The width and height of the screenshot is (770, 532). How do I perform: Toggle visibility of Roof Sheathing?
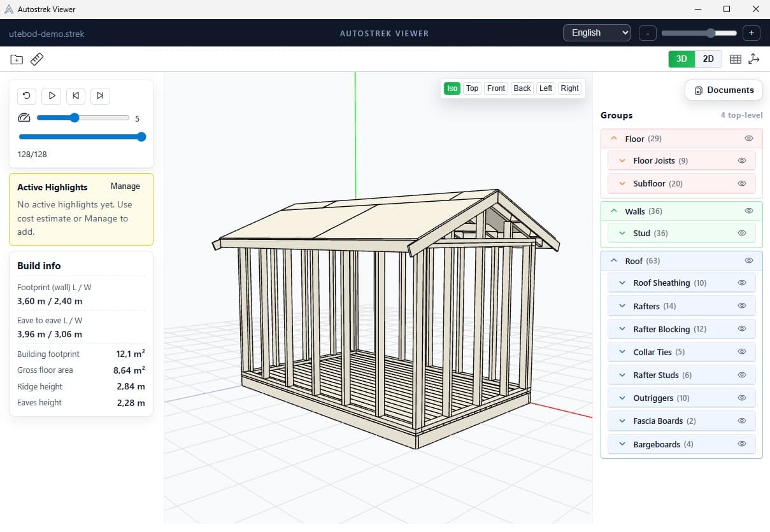tap(741, 282)
